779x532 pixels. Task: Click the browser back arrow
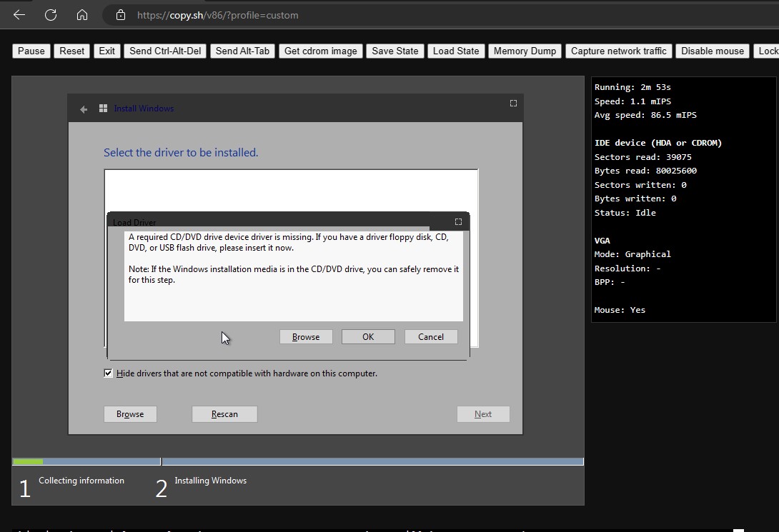(x=18, y=14)
